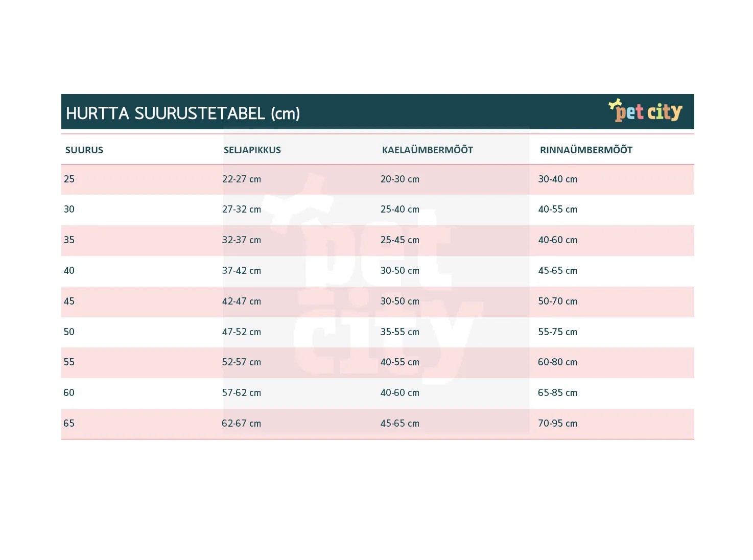Click size value 30 in SUURUS column
Viewport: 753px width, 560px height.
pyautogui.click(x=69, y=209)
